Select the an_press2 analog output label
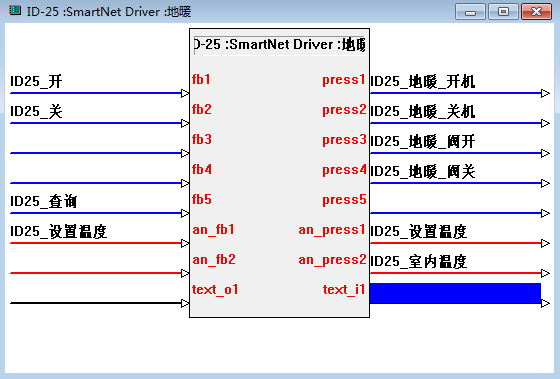This screenshot has width=560, height=379. click(332, 260)
